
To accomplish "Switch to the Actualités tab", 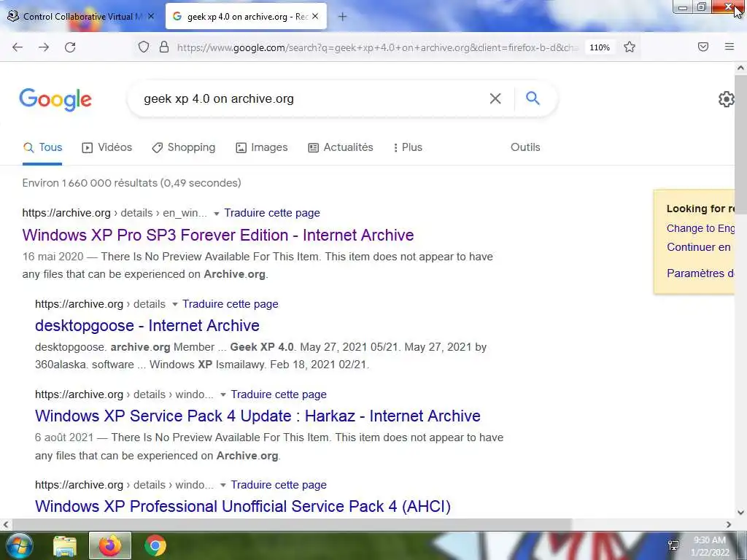I will pyautogui.click(x=341, y=147).
